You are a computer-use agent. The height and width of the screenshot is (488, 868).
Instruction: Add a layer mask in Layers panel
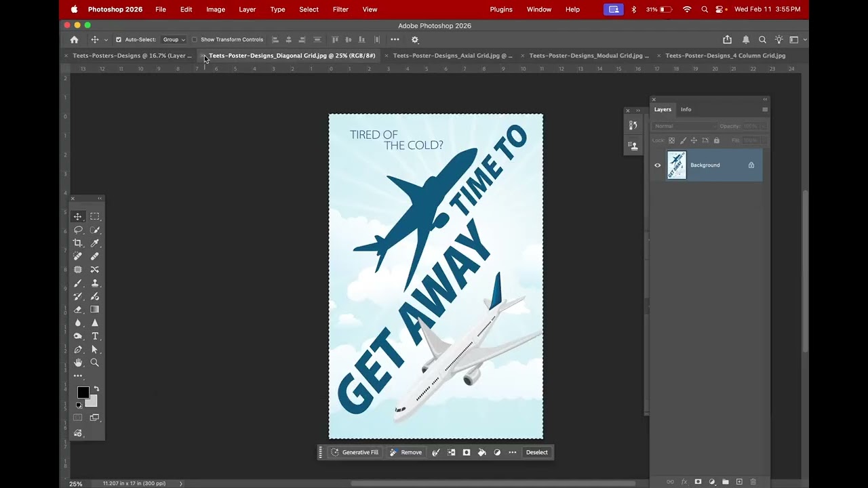coord(698,482)
